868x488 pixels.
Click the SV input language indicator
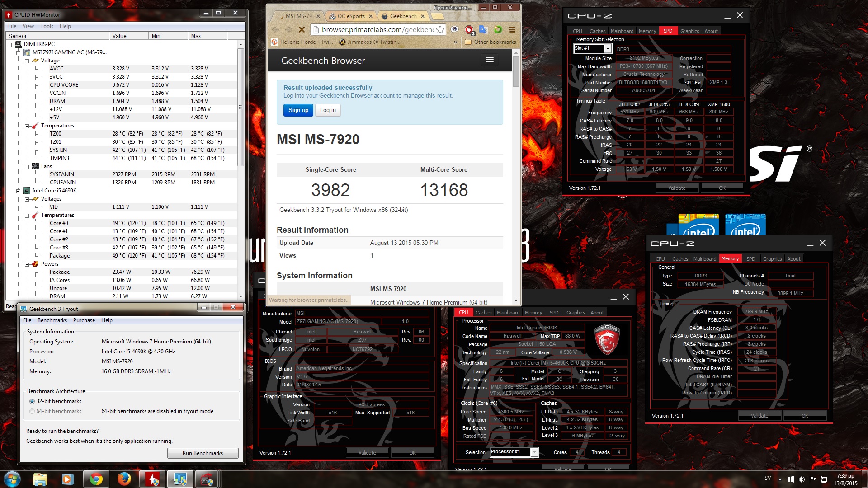coord(768,478)
